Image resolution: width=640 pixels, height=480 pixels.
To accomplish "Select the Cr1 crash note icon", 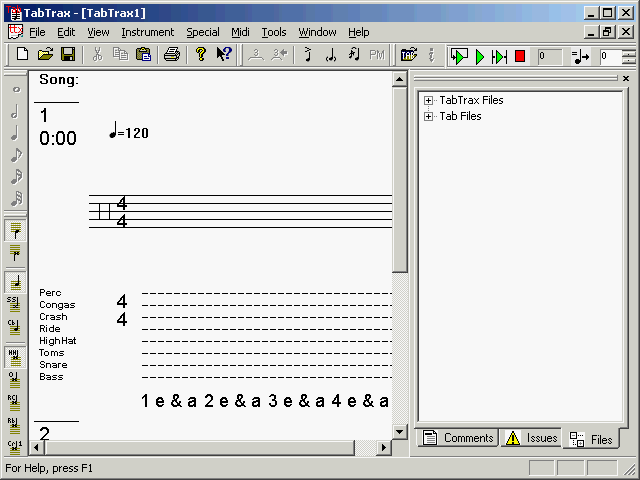I will coord(15,447).
